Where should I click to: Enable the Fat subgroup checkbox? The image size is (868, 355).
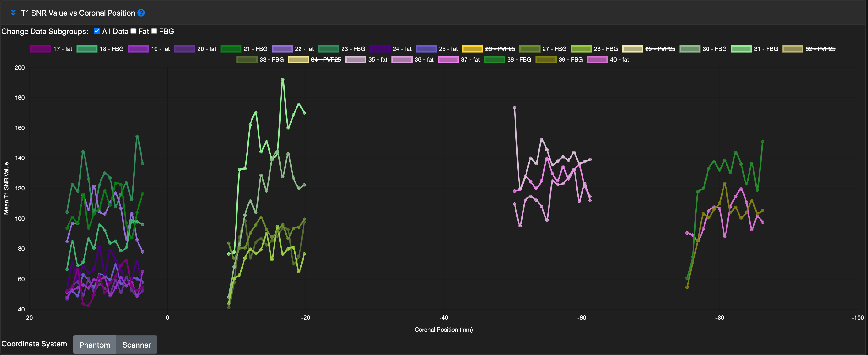(x=134, y=31)
